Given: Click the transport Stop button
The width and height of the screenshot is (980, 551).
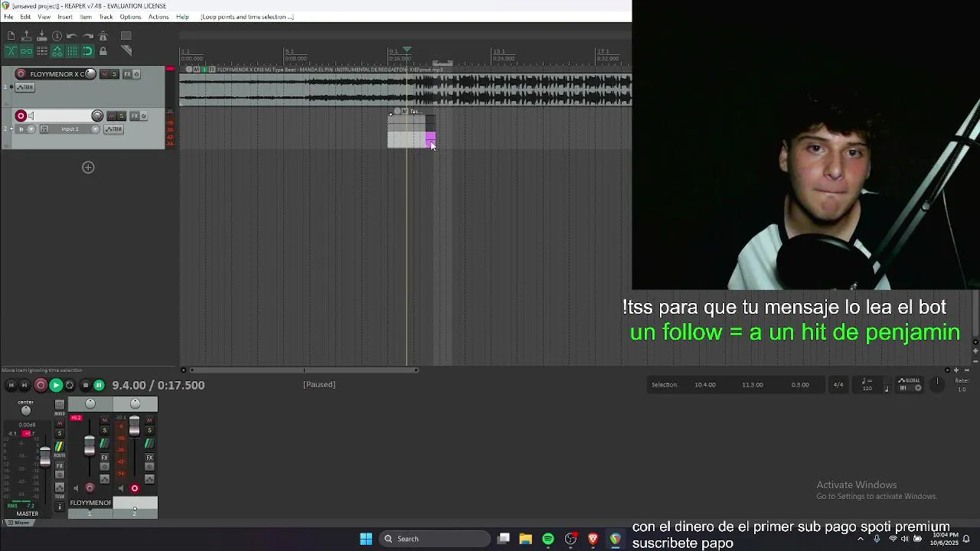Looking at the screenshot, I should tap(85, 386).
